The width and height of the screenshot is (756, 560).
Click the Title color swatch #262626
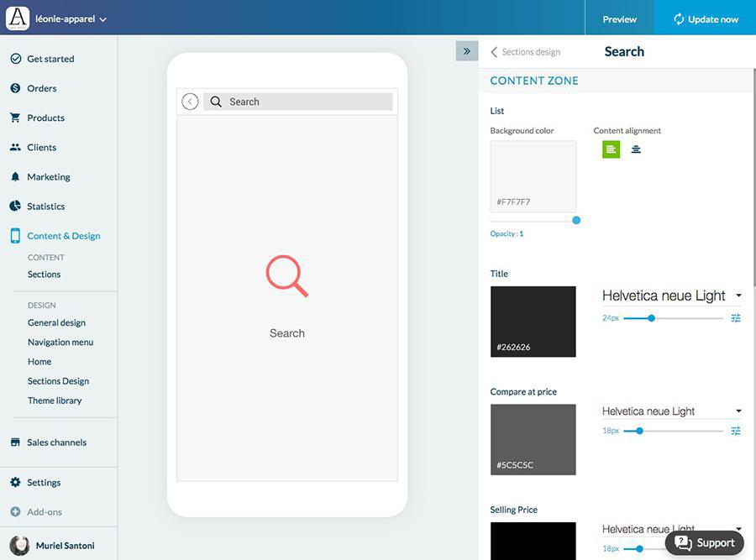(533, 322)
